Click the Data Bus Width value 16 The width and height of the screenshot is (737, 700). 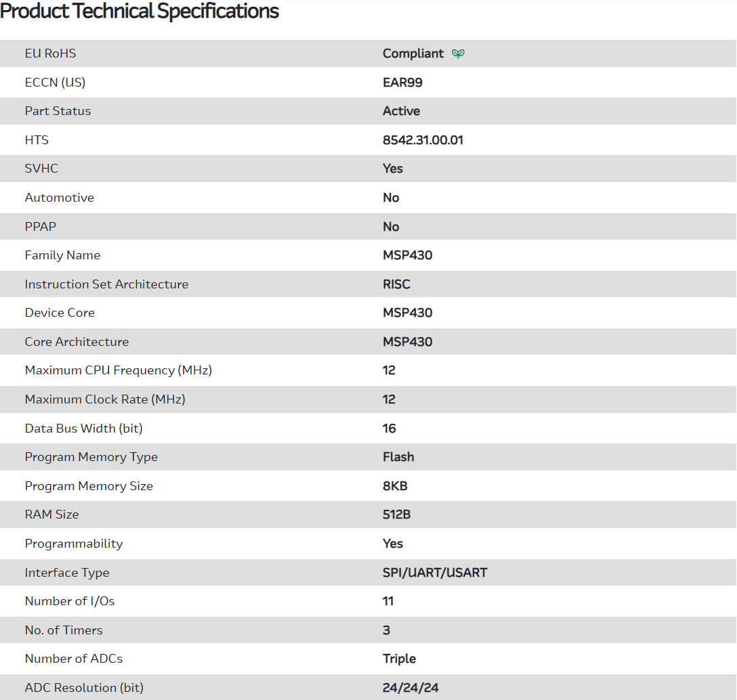click(x=389, y=429)
